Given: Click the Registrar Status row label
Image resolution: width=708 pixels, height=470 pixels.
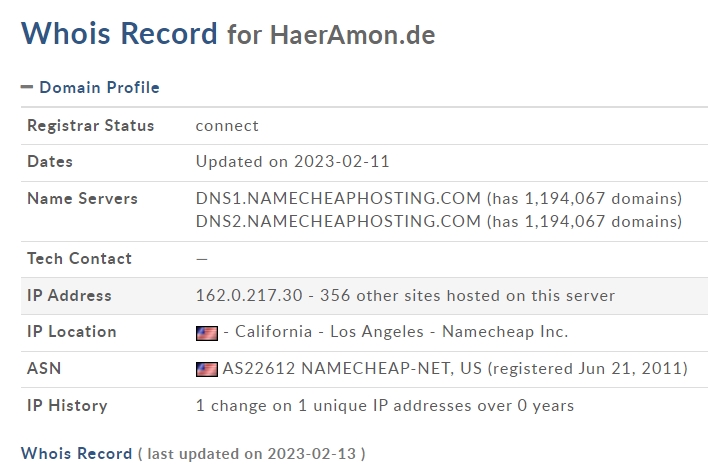Looking at the screenshot, I should pos(91,126).
